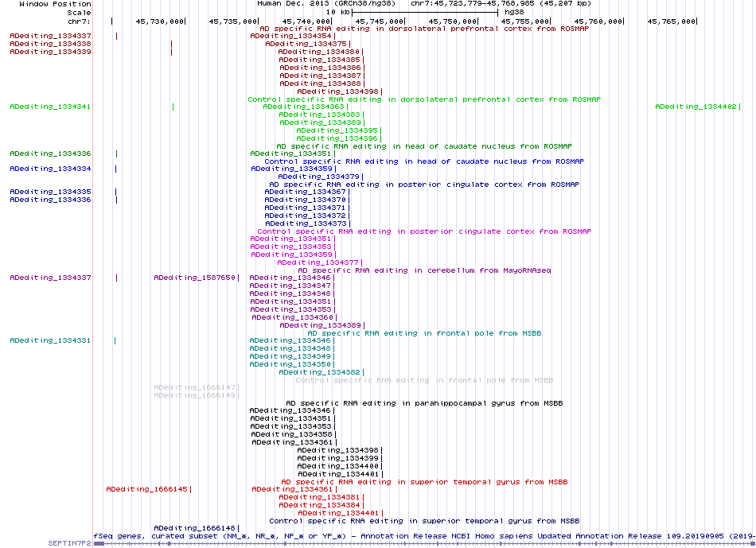Click grayed Control specific frontal pole title
The width and height of the screenshot is (756, 548).
pyautogui.click(x=424, y=380)
